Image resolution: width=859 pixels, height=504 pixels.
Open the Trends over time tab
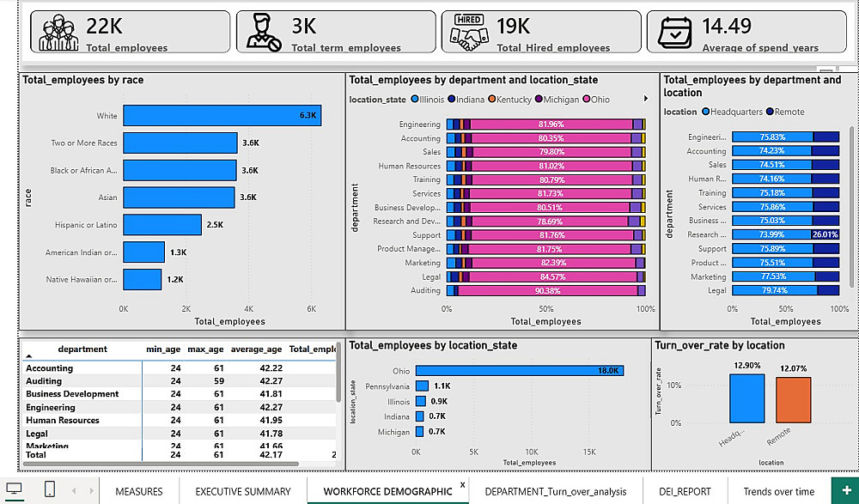pos(779,491)
